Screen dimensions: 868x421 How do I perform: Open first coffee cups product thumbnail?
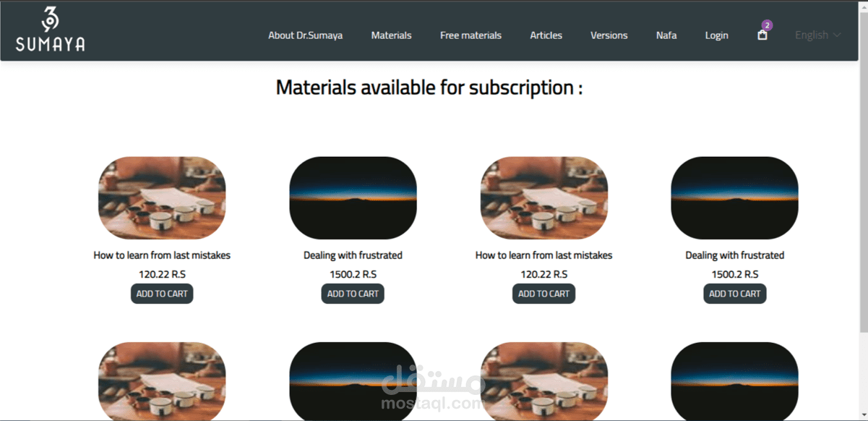[x=162, y=198]
